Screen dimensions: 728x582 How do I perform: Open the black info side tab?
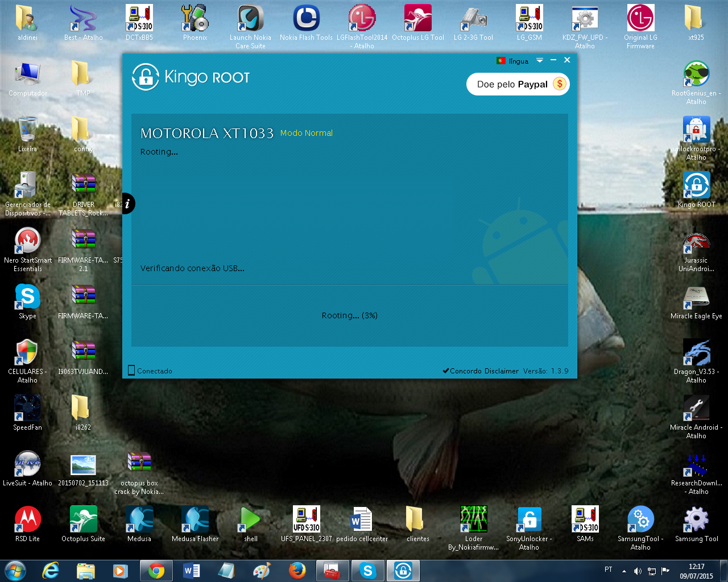(129, 203)
